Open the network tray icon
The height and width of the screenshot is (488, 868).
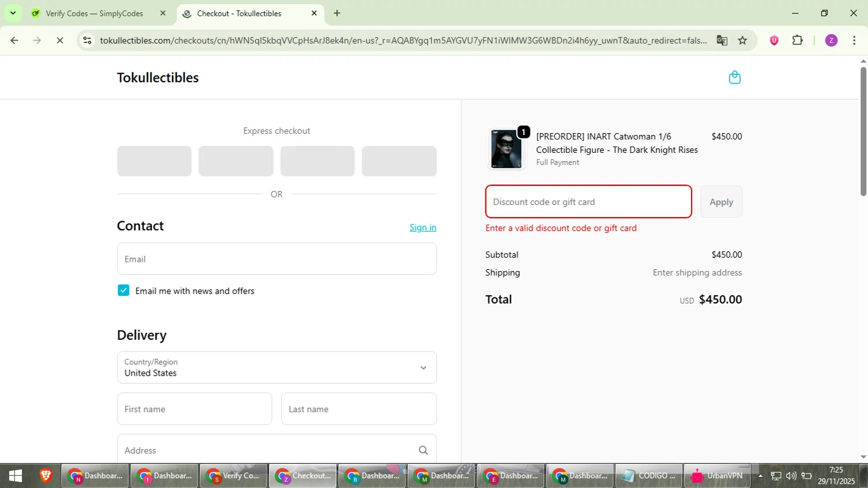776,476
